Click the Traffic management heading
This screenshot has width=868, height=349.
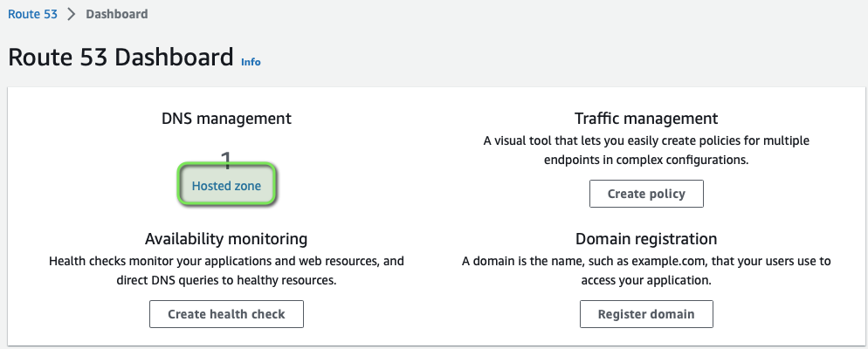click(646, 119)
